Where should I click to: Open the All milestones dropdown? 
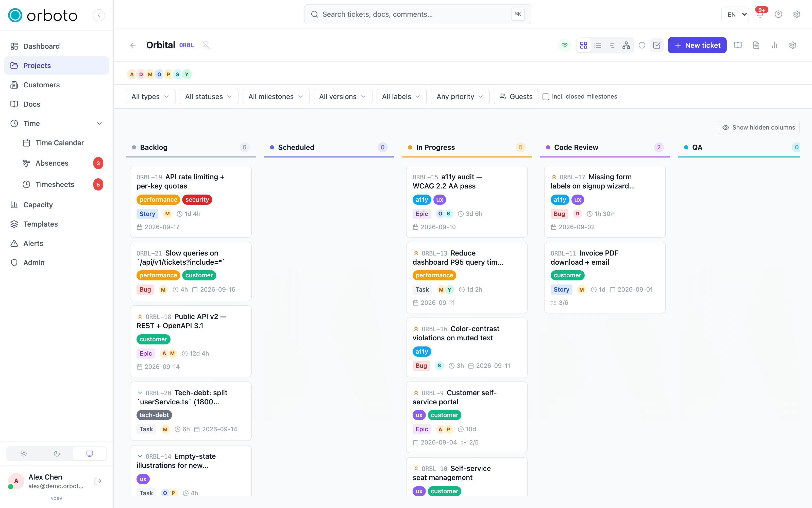276,97
